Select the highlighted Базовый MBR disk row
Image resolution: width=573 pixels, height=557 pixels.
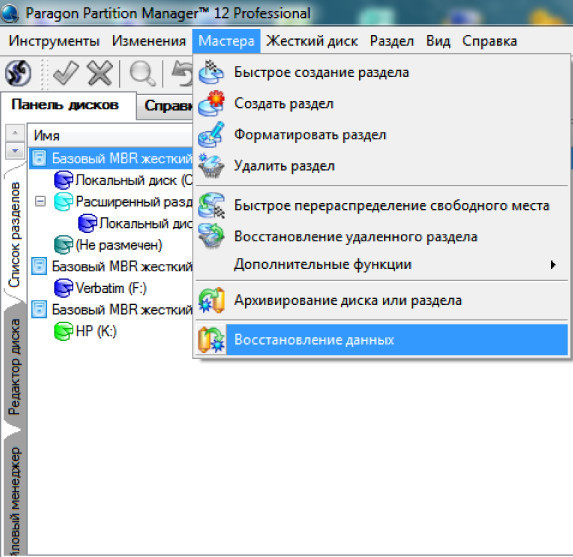[111, 158]
